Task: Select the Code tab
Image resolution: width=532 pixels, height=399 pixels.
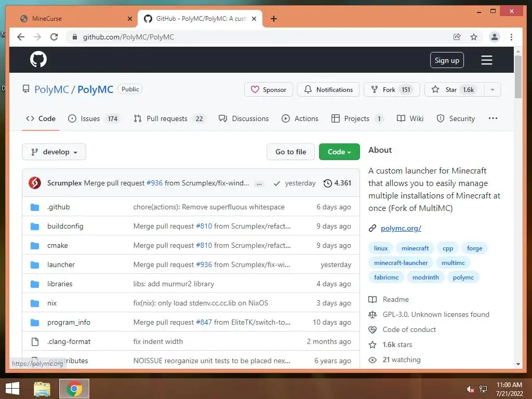Action: (x=41, y=119)
